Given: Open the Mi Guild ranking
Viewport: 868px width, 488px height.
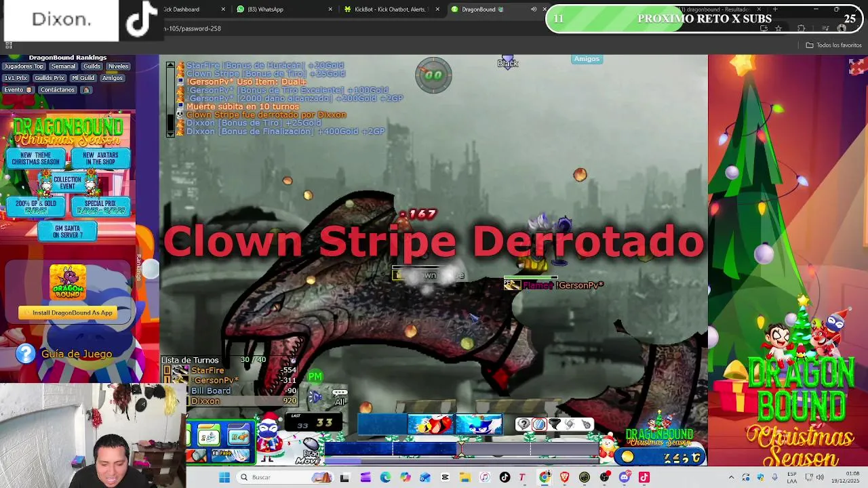Looking at the screenshot, I should pyautogui.click(x=83, y=78).
